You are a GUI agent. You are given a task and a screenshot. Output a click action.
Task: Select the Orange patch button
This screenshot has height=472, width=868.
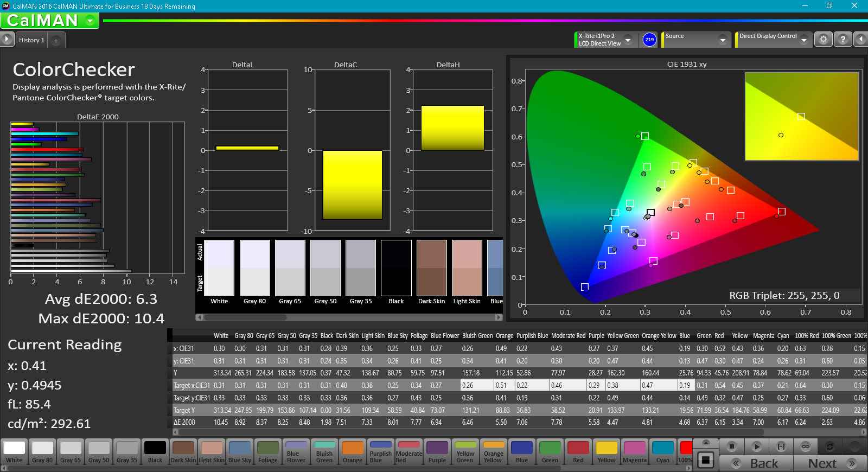click(x=353, y=452)
